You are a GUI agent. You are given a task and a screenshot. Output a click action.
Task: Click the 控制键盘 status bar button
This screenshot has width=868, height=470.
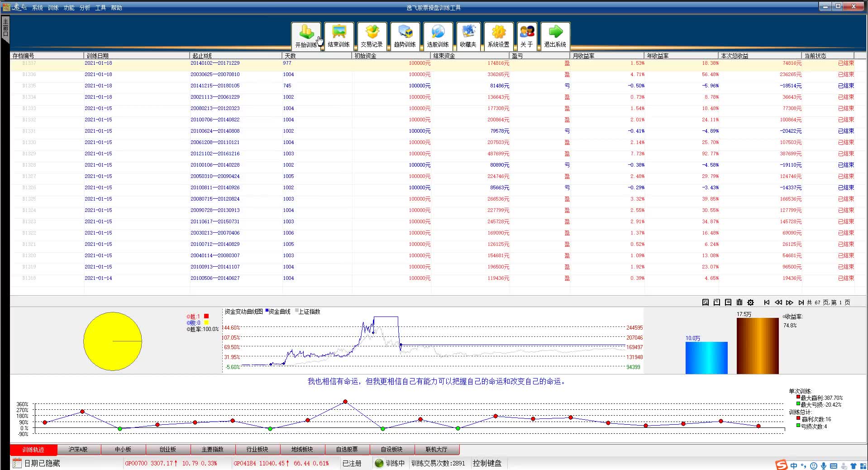487,463
